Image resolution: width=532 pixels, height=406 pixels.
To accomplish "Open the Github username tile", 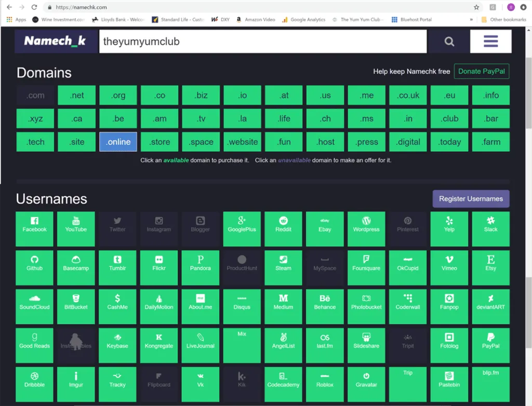I will tap(35, 267).
